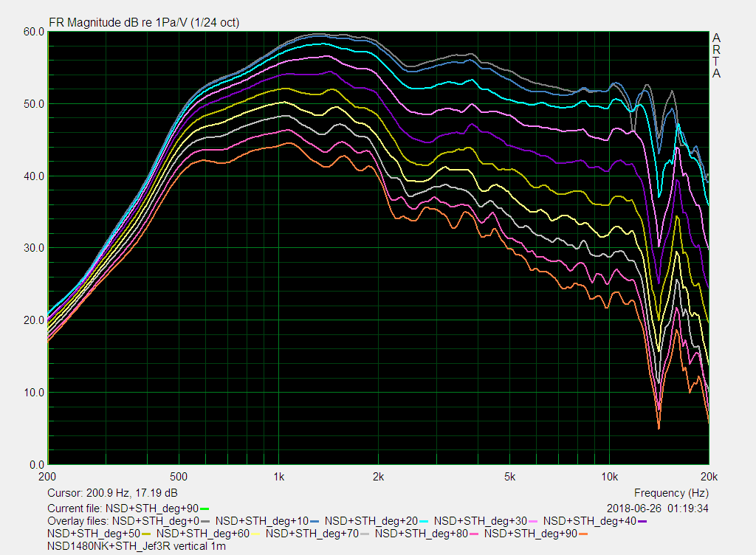Click the Current file: NSD+STH_deg+90 text
This screenshot has width=756, height=555.
click(123, 509)
